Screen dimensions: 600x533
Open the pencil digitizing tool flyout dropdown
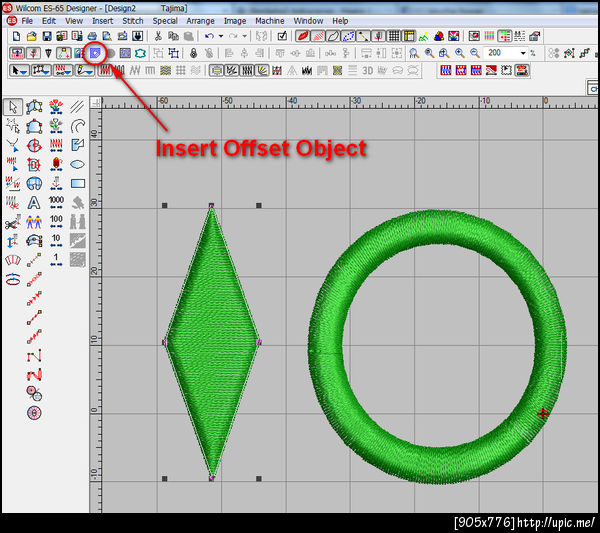(90, 73)
